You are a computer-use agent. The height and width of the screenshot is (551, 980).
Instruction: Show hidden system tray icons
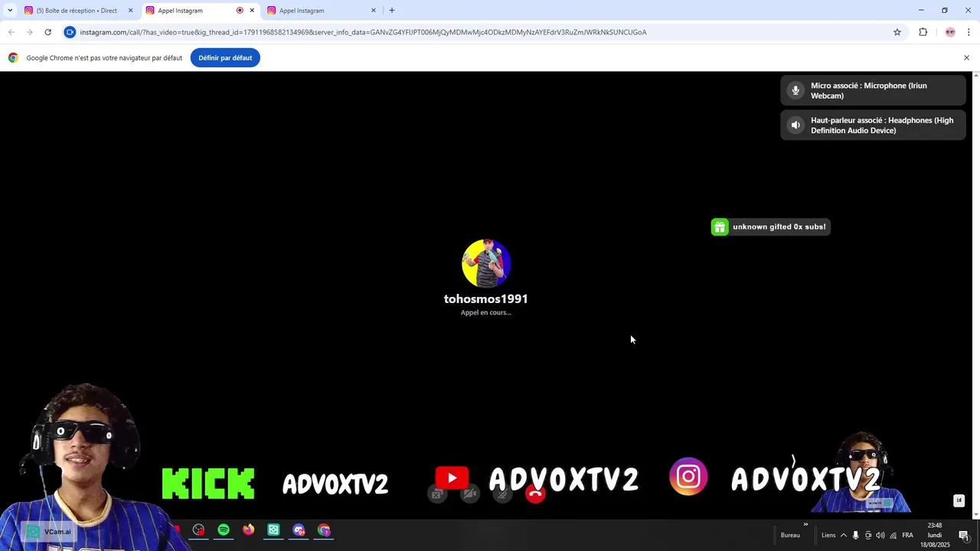(844, 536)
